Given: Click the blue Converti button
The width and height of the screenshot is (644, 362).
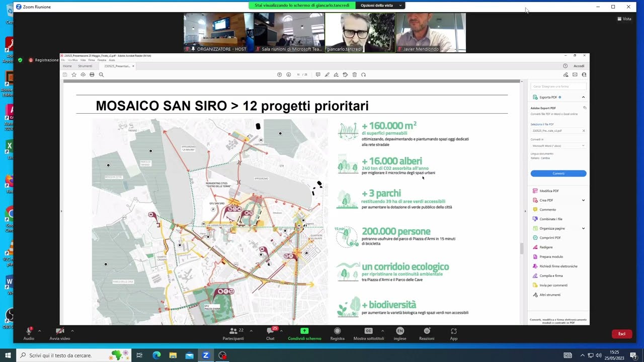Looking at the screenshot, I should point(558,173).
